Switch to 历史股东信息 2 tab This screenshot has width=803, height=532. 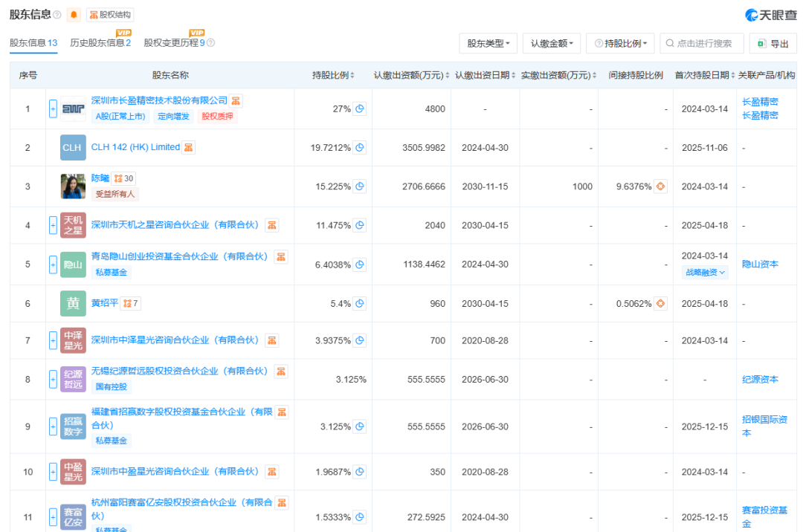point(100,43)
